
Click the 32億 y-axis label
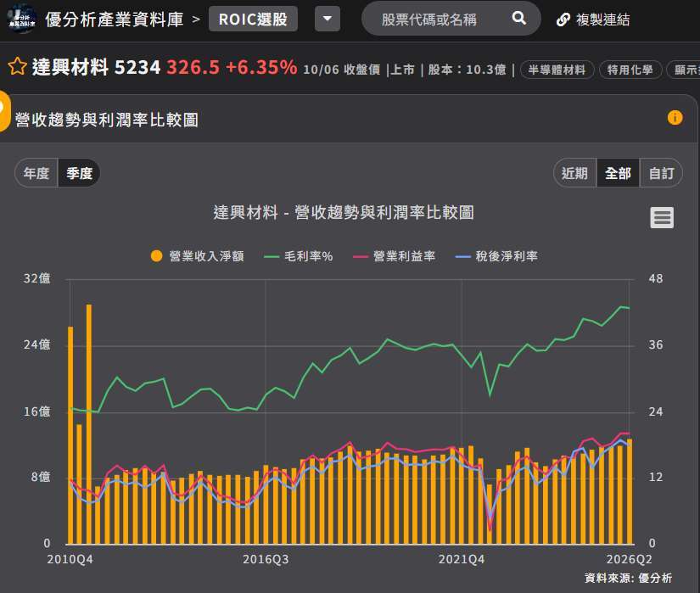[37, 278]
